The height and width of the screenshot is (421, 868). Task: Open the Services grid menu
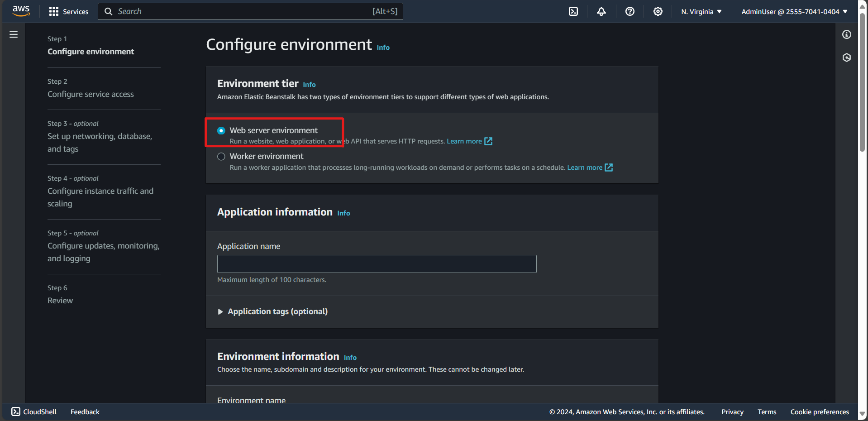68,11
